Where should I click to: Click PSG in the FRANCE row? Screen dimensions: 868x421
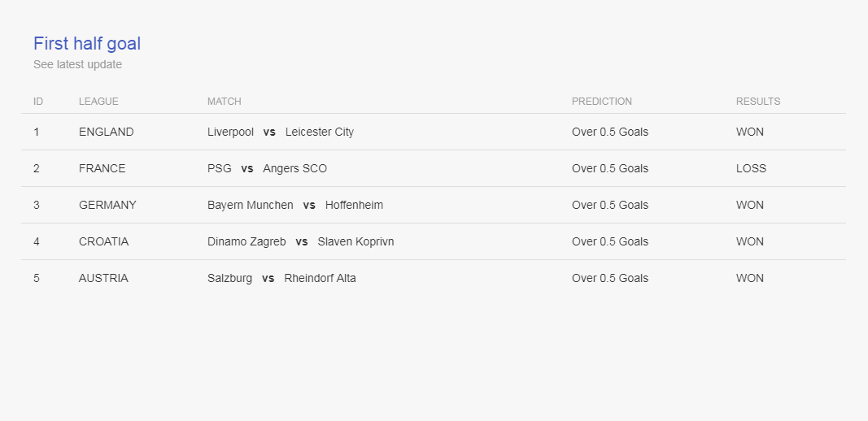tap(219, 169)
